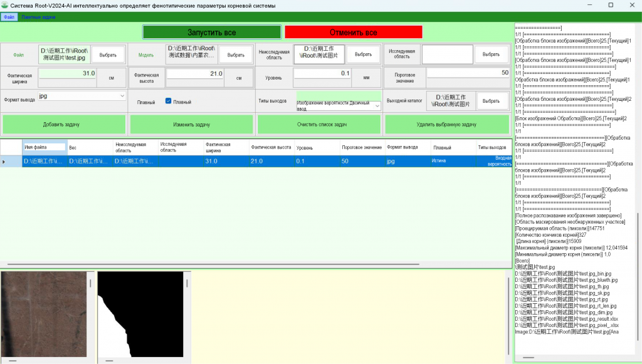Viewport: 642px width, 364px height.
Task: Click the Фактическая ширина input showing 31.0
Action: 67,74
